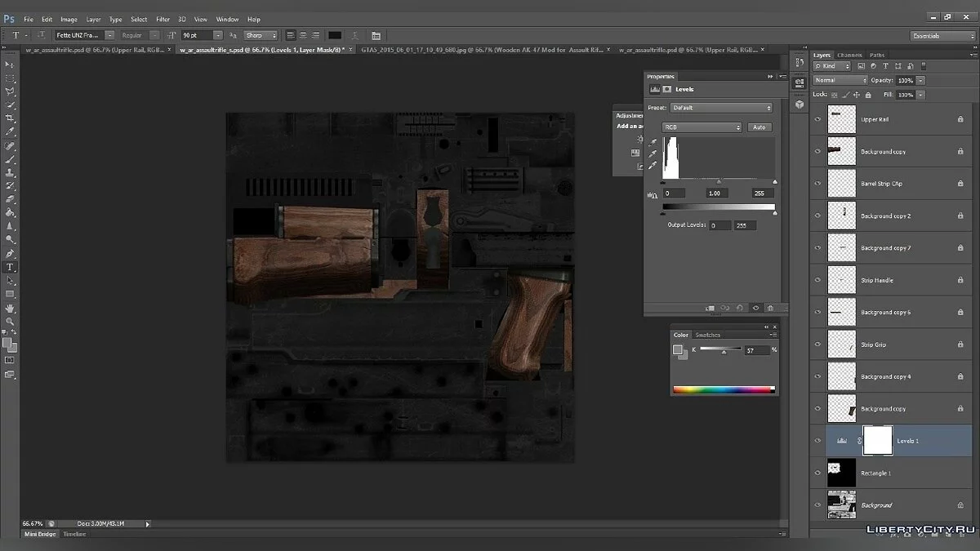This screenshot has height=551, width=980.
Task: Select the Pen tool
Action: tap(10, 253)
